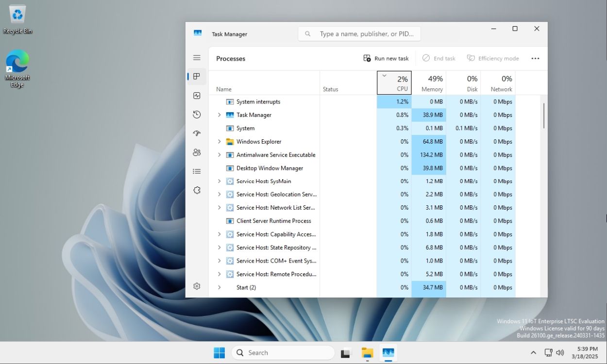Open the More options ellipsis menu
The width and height of the screenshot is (607, 364).
535,58
